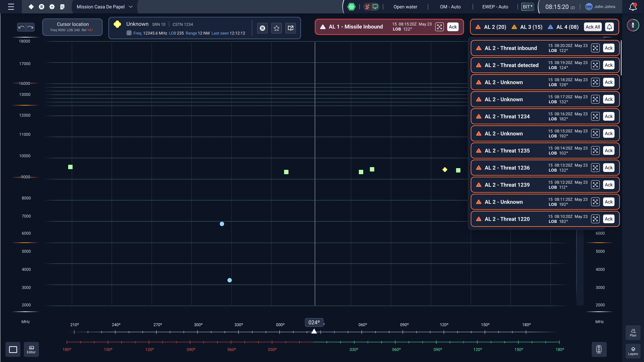644x362 pixels.
Task: Locate the AL 2 Threat inbound target
Action: (595, 48)
